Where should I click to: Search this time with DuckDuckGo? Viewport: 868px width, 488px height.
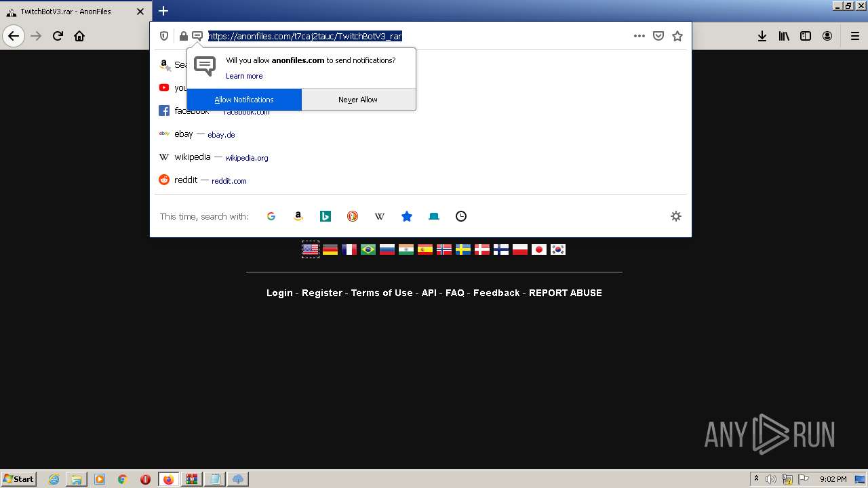click(353, 216)
